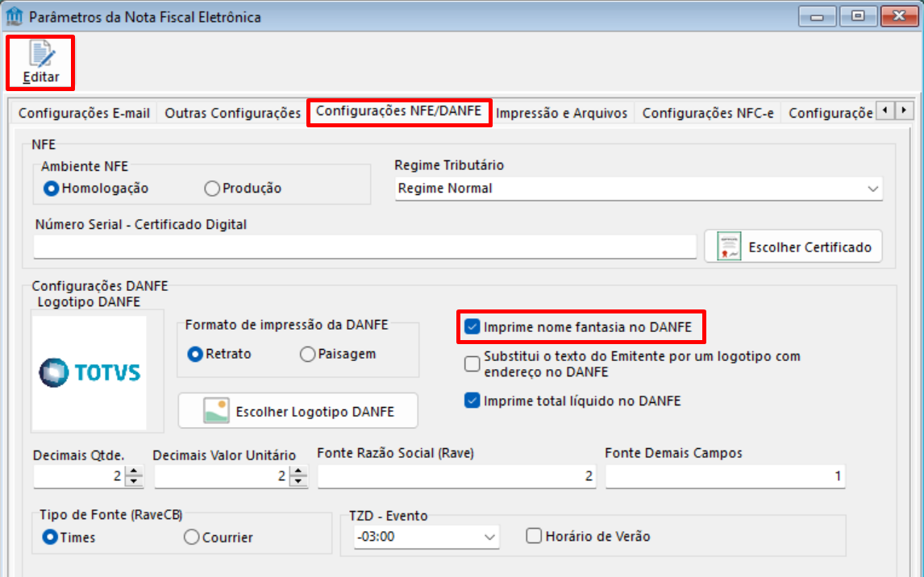
Task: Toggle Imprime total líquido no DANFE
Action: click(472, 401)
